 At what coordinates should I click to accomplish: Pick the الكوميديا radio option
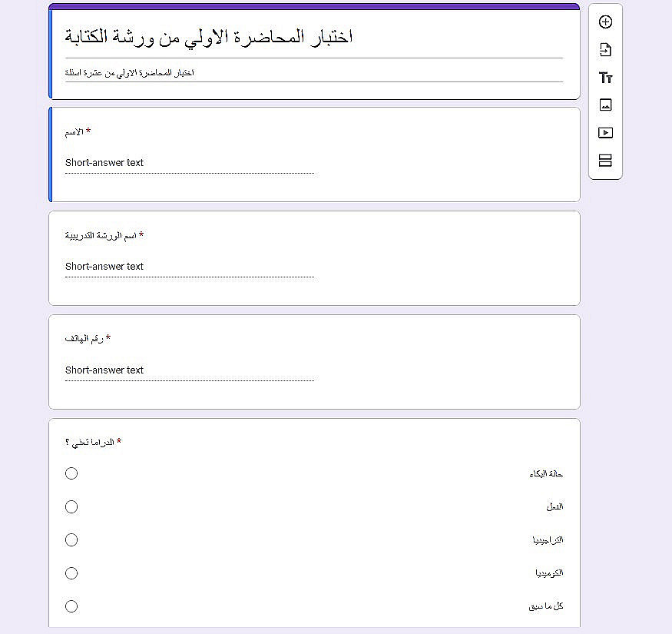tap(71, 573)
